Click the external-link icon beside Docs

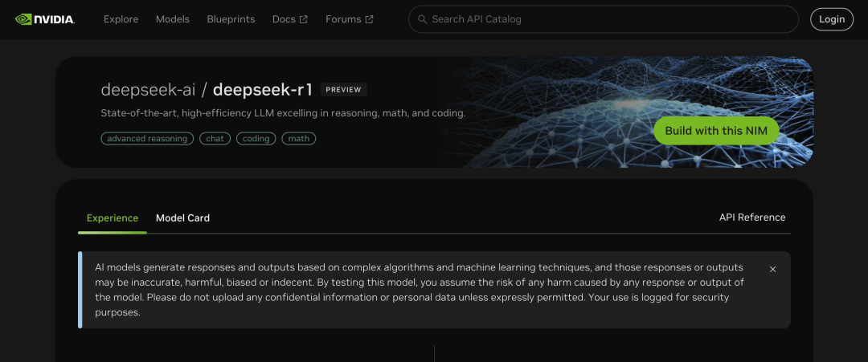tap(304, 19)
